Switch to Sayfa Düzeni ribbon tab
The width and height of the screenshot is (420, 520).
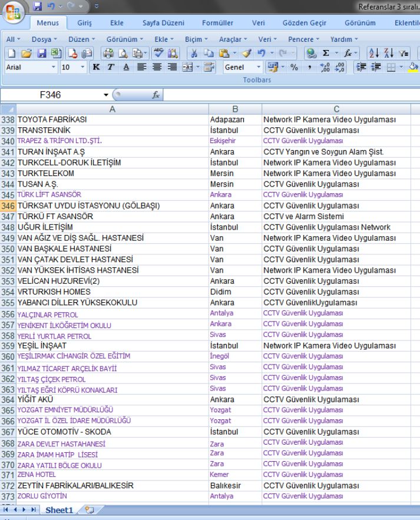pos(163,23)
